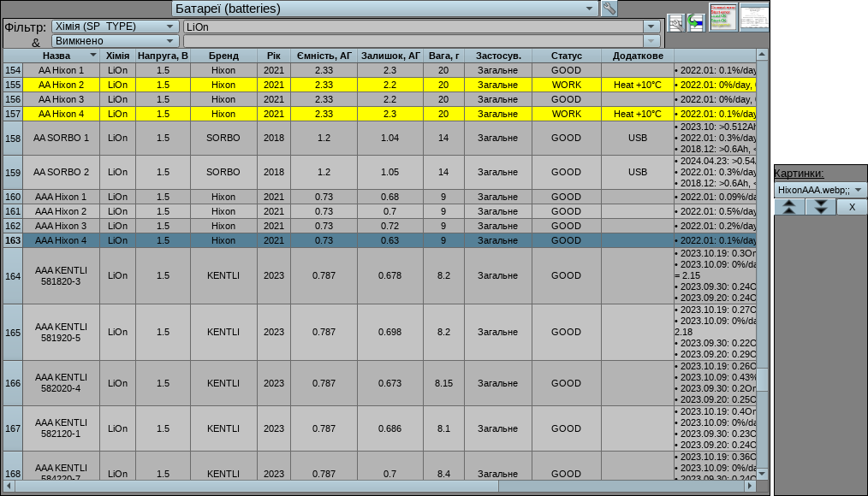The height and width of the screenshot is (496, 868).
Task: Open the Хімія (SP_TYPE) filter field dropdown
Action: tap(169, 27)
